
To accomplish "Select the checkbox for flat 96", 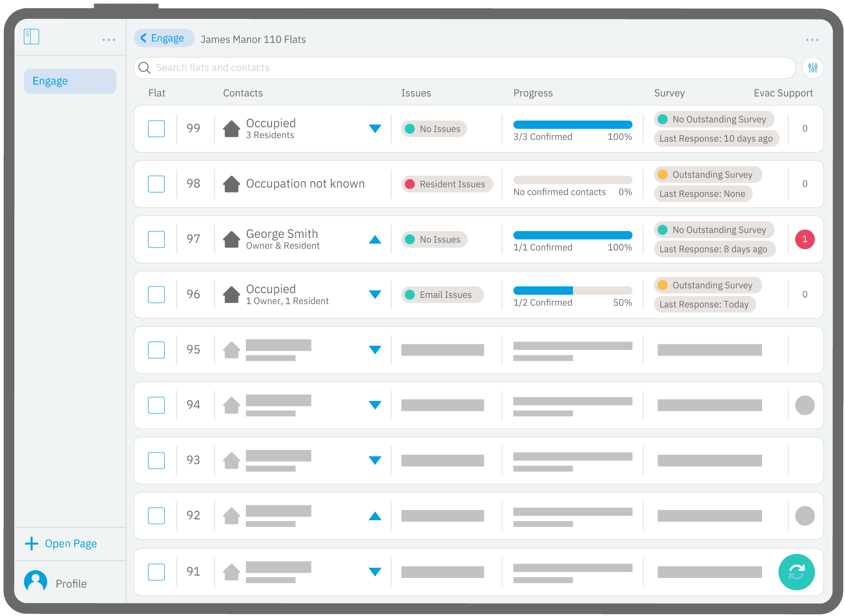I will pos(156,294).
